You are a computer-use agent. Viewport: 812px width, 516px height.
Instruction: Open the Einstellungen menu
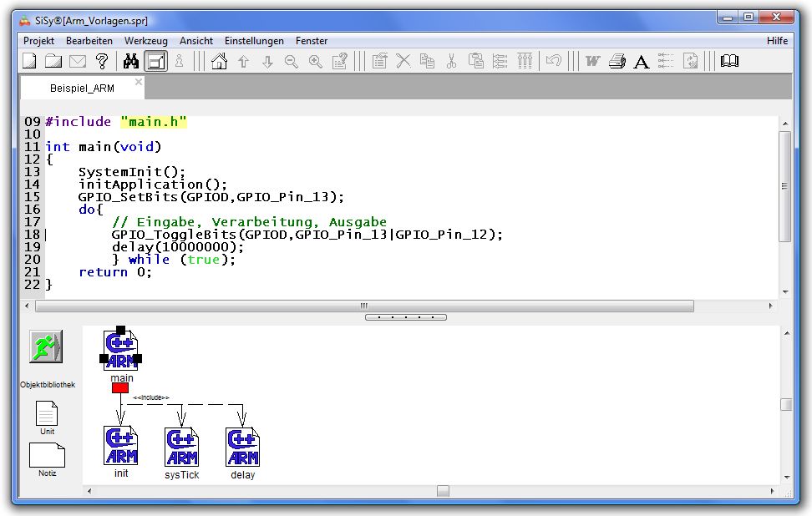click(x=254, y=41)
